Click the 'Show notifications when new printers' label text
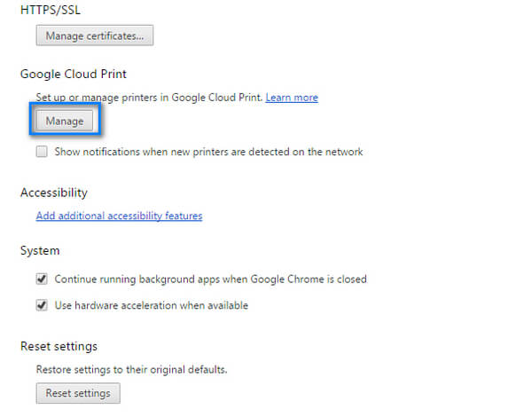The width and height of the screenshot is (532, 417). (208, 152)
